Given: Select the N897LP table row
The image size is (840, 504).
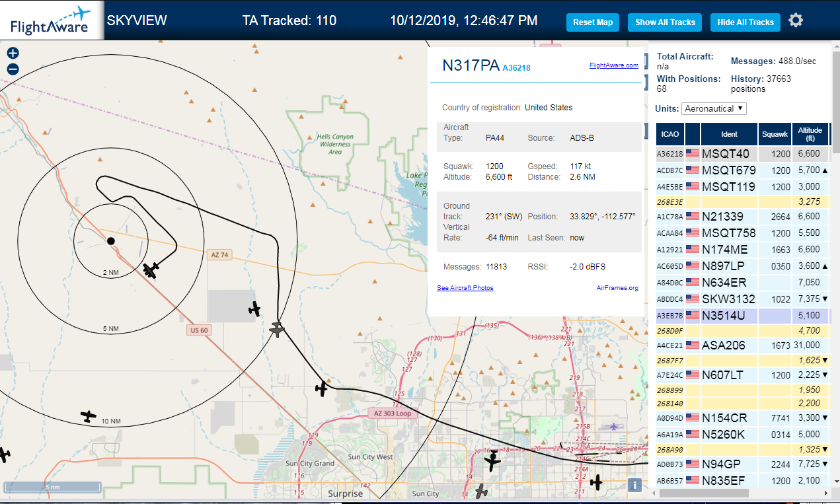Looking at the screenshot, I should click(743, 266).
